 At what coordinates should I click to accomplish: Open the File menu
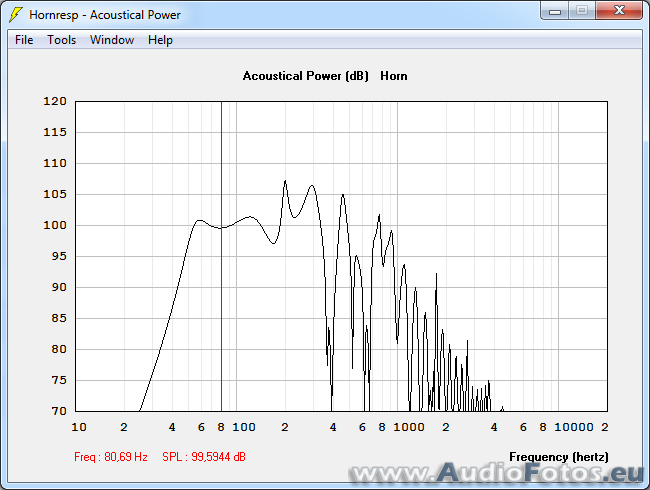[24, 40]
